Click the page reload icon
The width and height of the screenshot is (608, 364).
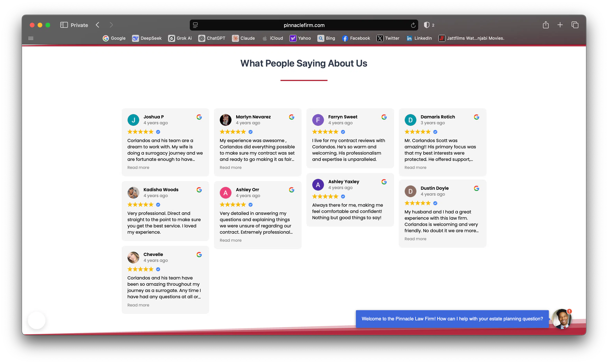[413, 25]
